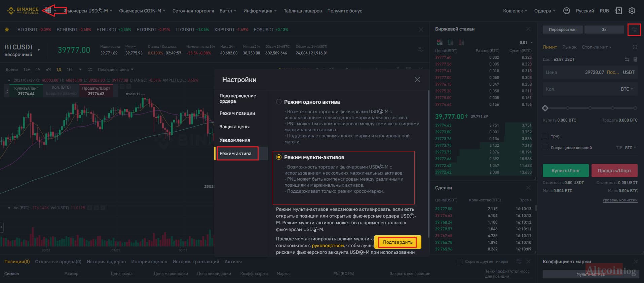The height and width of the screenshot is (283, 644).
Task: Expand the Фьючерсы USD-M menu
Action: [88, 11]
